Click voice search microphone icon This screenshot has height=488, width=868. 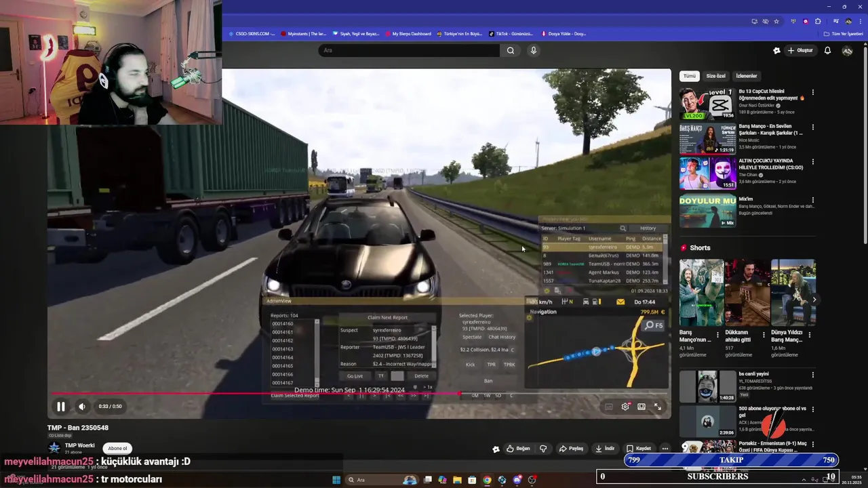534,50
